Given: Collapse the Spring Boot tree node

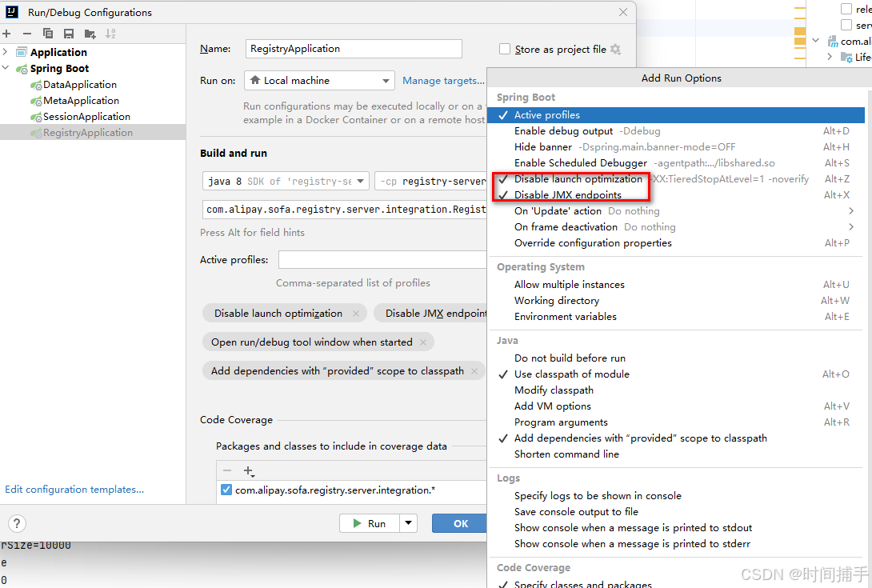Looking at the screenshot, I should [x=6, y=68].
